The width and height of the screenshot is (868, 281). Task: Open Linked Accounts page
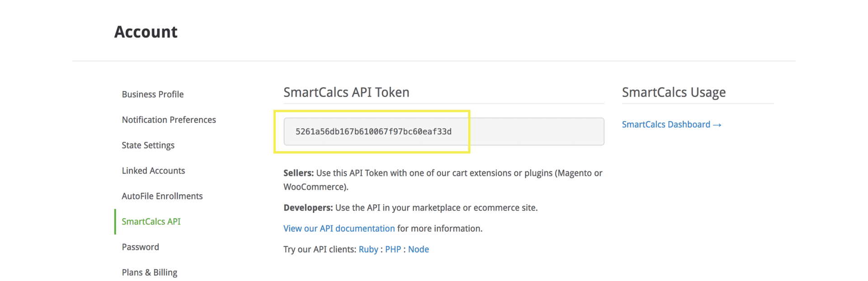coord(153,171)
